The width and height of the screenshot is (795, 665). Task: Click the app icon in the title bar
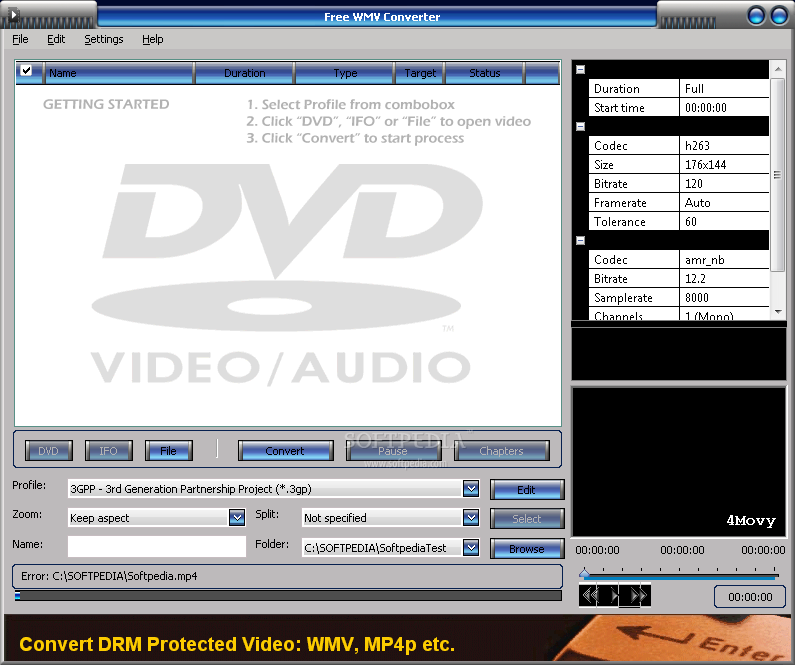click(x=14, y=14)
